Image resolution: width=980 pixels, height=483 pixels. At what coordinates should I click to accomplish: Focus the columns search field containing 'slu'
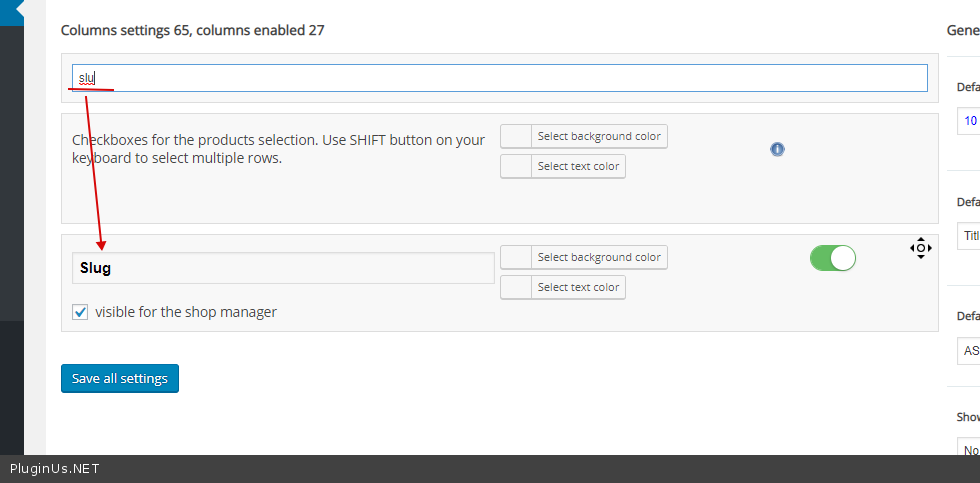point(500,78)
